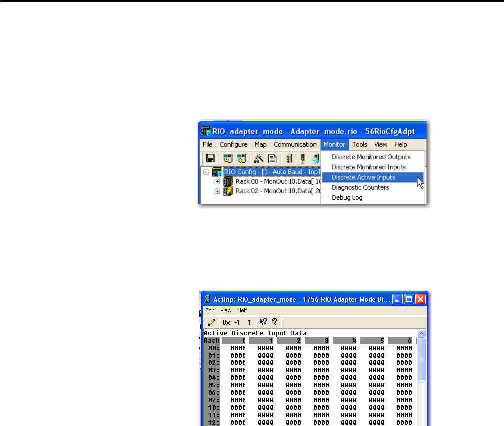Open the Configure menu

coord(234,144)
